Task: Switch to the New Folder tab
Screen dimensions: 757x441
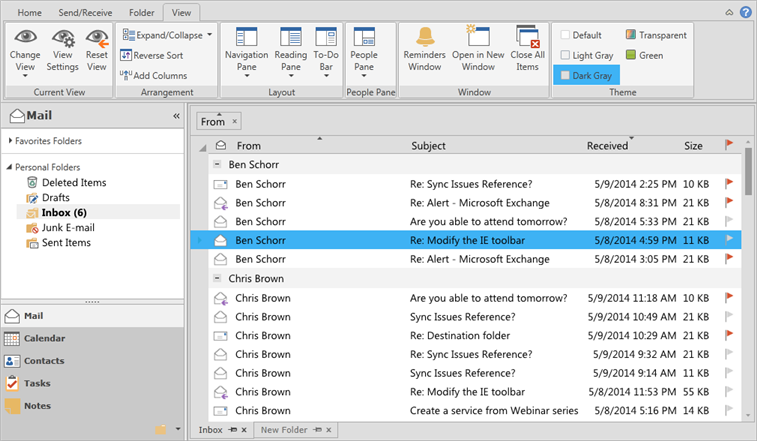Action: pos(283,430)
